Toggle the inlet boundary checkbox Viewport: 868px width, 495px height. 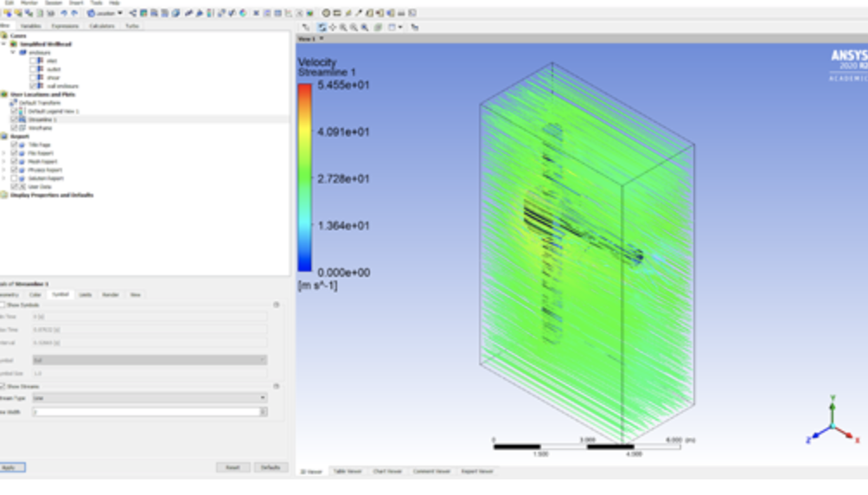(x=33, y=61)
